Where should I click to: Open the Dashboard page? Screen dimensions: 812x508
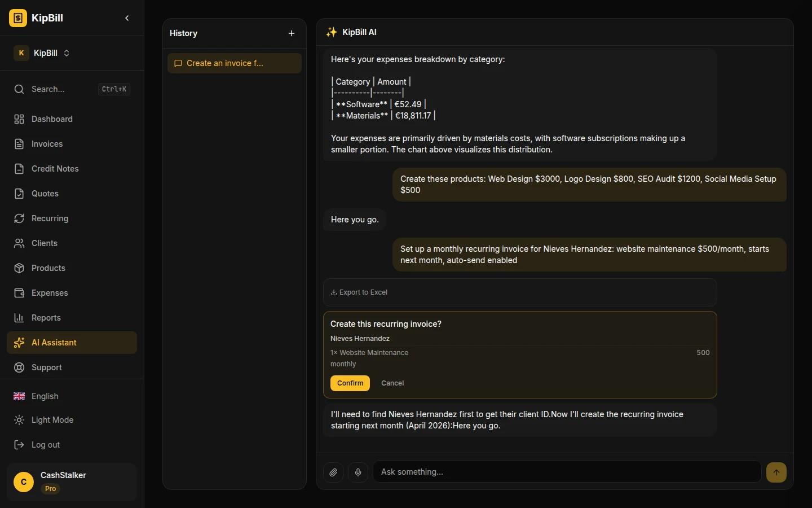tap(52, 119)
